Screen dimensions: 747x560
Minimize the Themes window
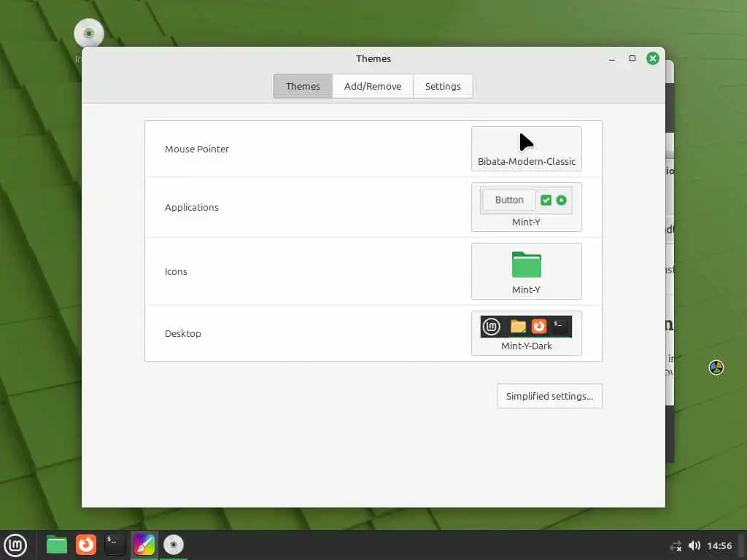coord(612,58)
